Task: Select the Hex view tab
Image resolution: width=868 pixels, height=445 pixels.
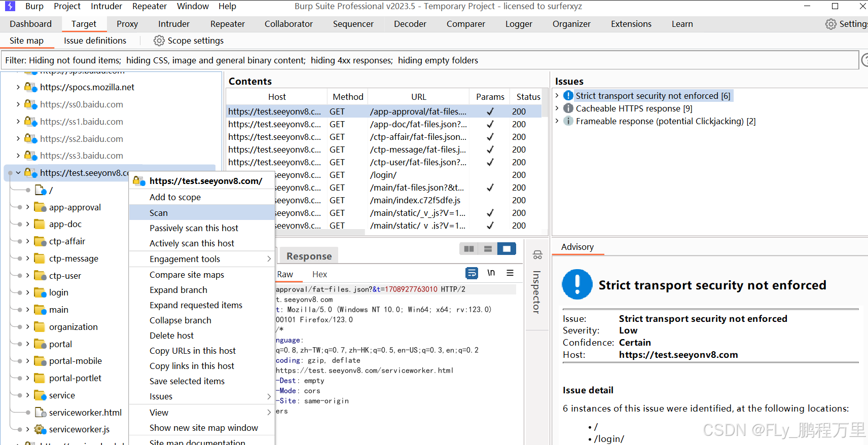Action: click(x=319, y=274)
